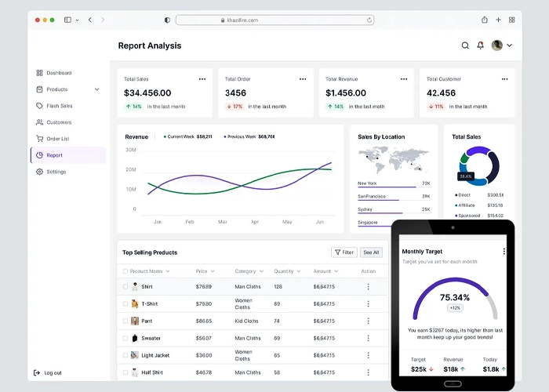Image resolution: width=549 pixels, height=392 pixels.
Task: Open a new tab with the plus icon
Action: click(x=498, y=20)
